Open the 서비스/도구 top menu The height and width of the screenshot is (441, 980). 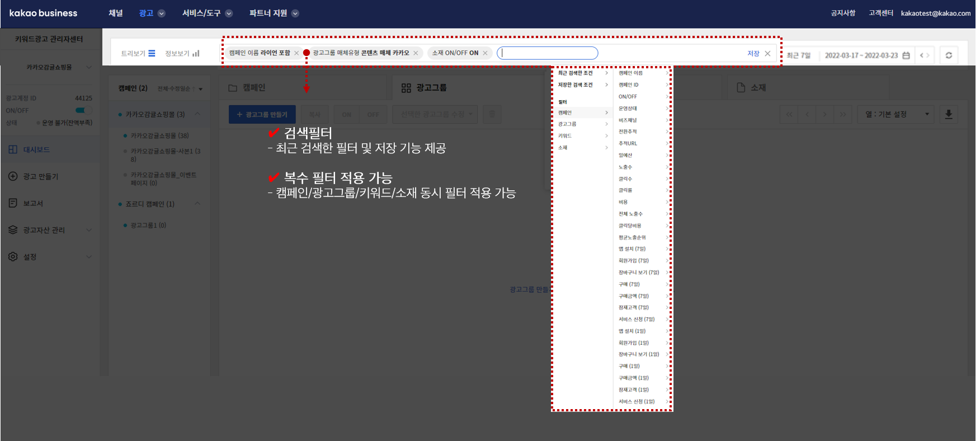(207, 13)
